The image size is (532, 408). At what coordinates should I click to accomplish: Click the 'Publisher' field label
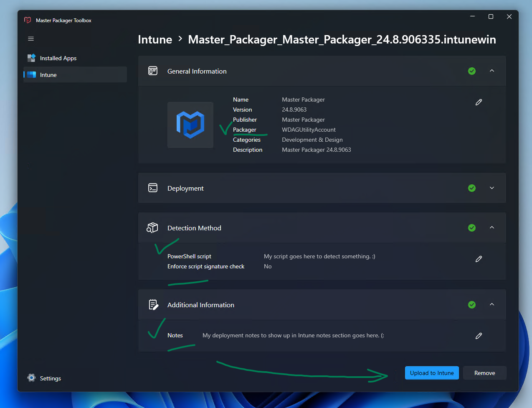point(245,120)
